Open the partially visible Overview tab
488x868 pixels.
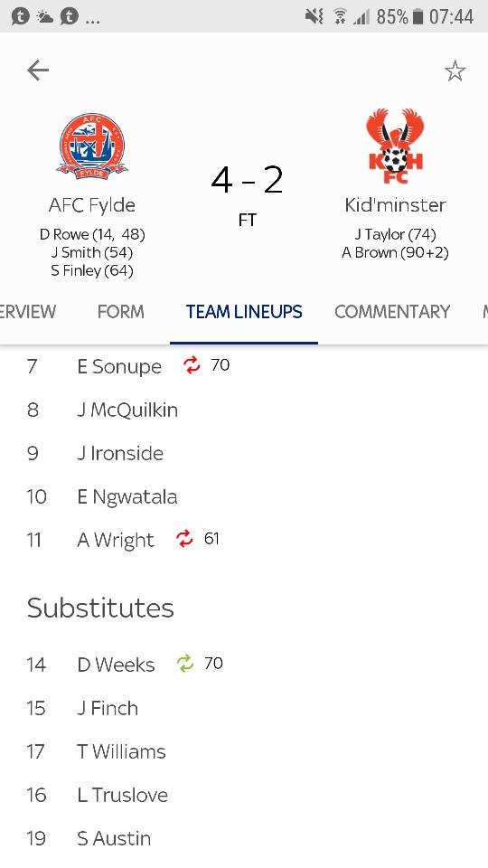[28, 312]
